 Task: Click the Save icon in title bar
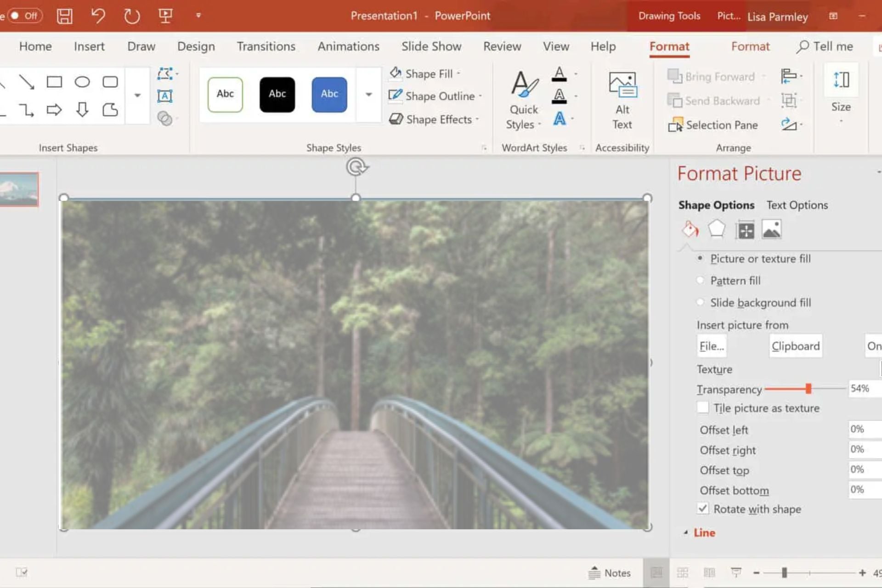click(64, 16)
